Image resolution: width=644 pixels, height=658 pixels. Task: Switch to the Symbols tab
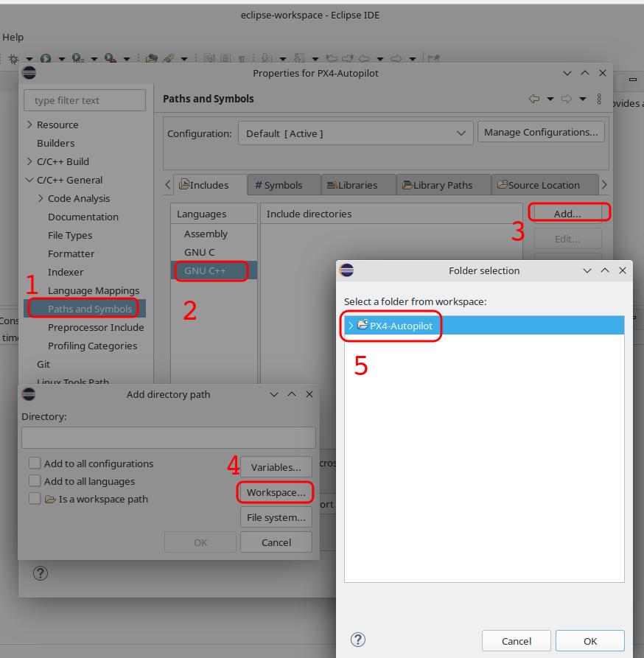click(284, 185)
